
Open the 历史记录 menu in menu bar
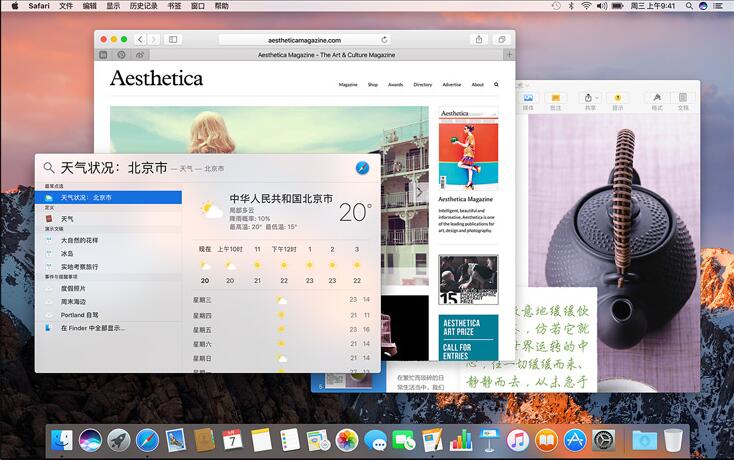[x=143, y=6]
